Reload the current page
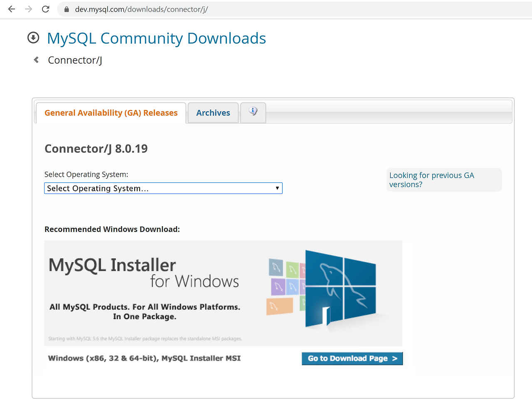This screenshot has width=532, height=407. 45,9
